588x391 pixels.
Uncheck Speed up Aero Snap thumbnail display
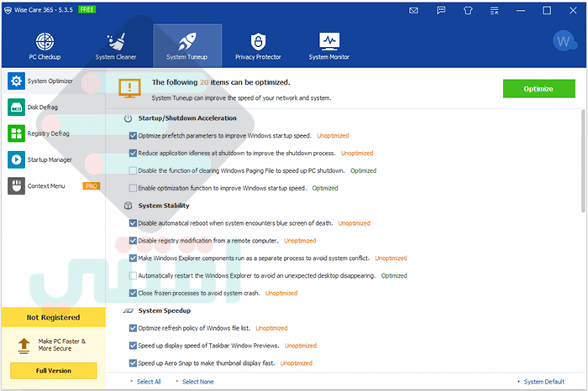133,363
